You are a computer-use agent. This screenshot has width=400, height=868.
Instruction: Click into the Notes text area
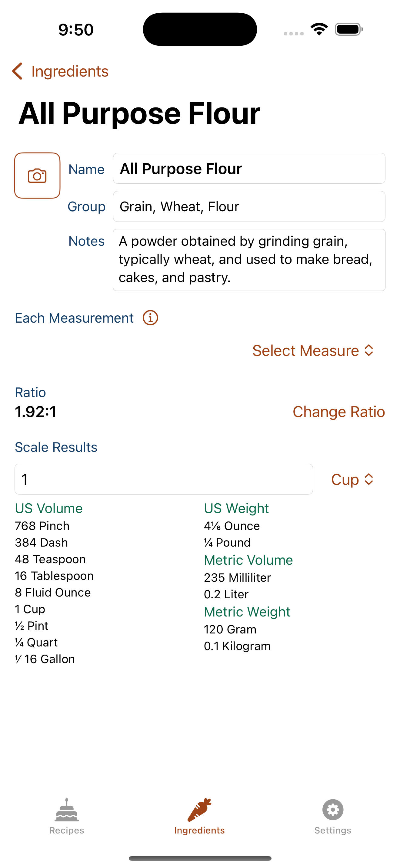click(249, 260)
